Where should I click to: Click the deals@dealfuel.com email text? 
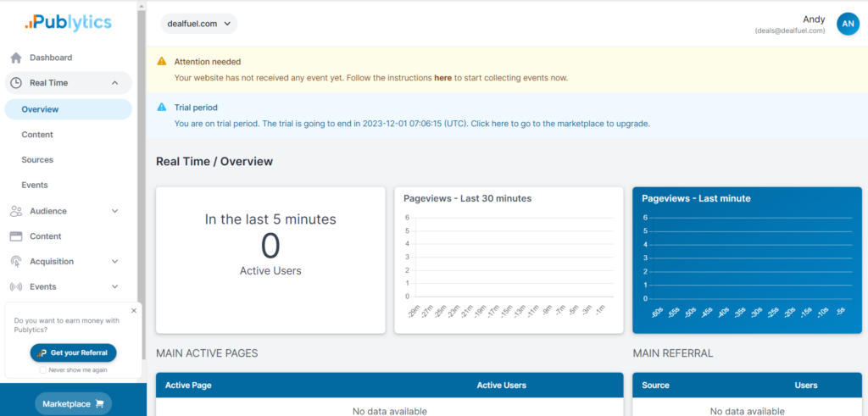coord(790,31)
